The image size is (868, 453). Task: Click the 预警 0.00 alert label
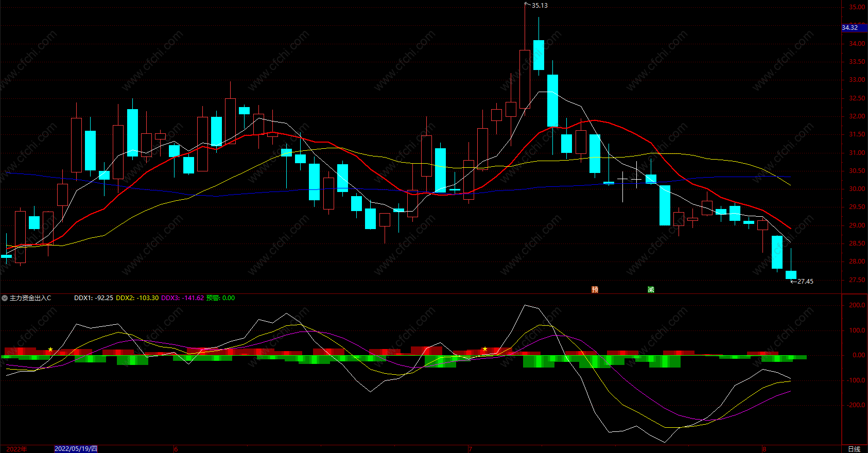point(221,298)
